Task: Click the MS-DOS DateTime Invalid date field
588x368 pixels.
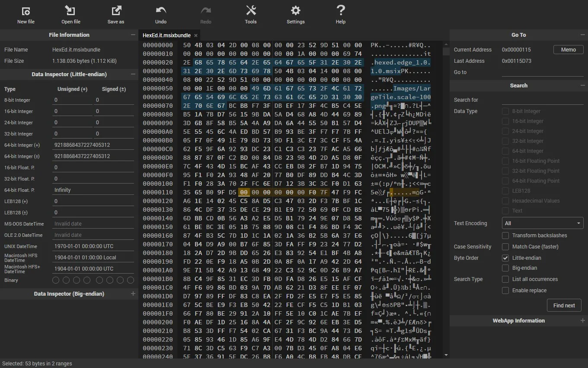Action: (x=93, y=224)
